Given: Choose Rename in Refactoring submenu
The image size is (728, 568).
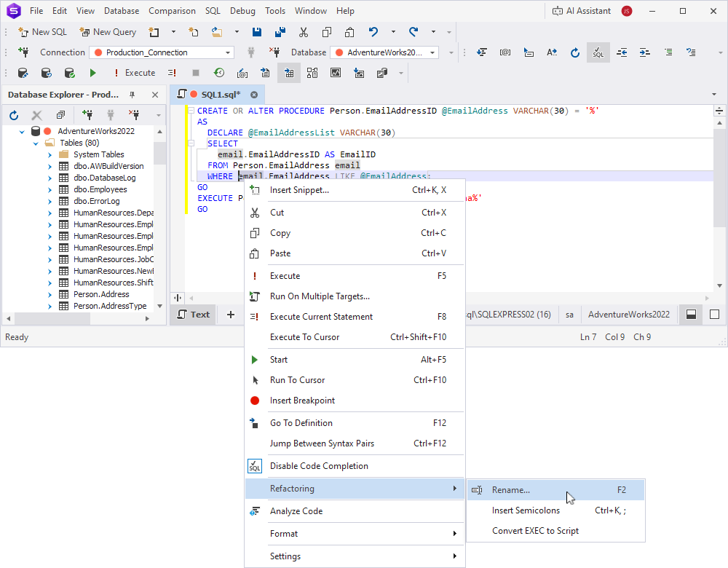Looking at the screenshot, I should tap(511, 490).
